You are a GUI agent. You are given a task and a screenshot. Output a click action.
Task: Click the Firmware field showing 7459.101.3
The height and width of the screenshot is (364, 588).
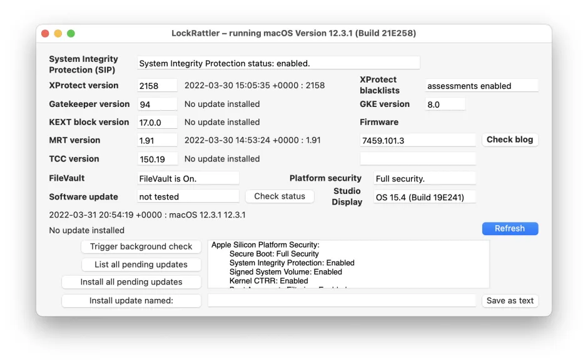(417, 141)
